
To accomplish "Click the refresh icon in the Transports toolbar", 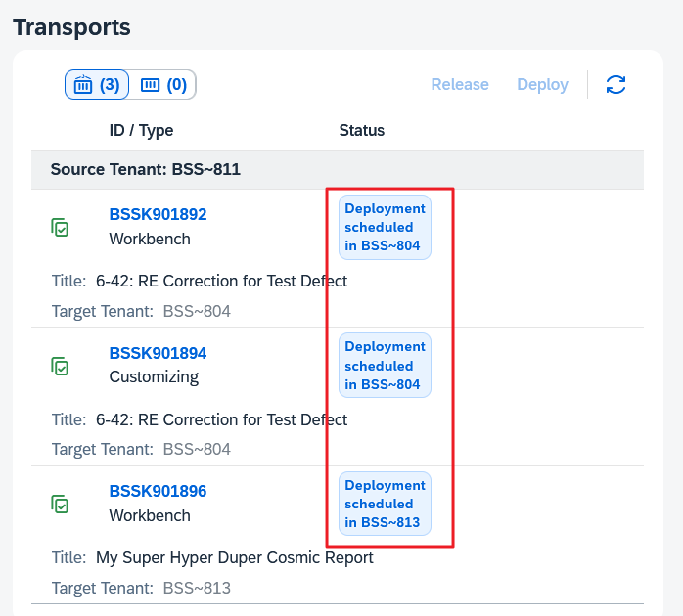I will coord(615,85).
